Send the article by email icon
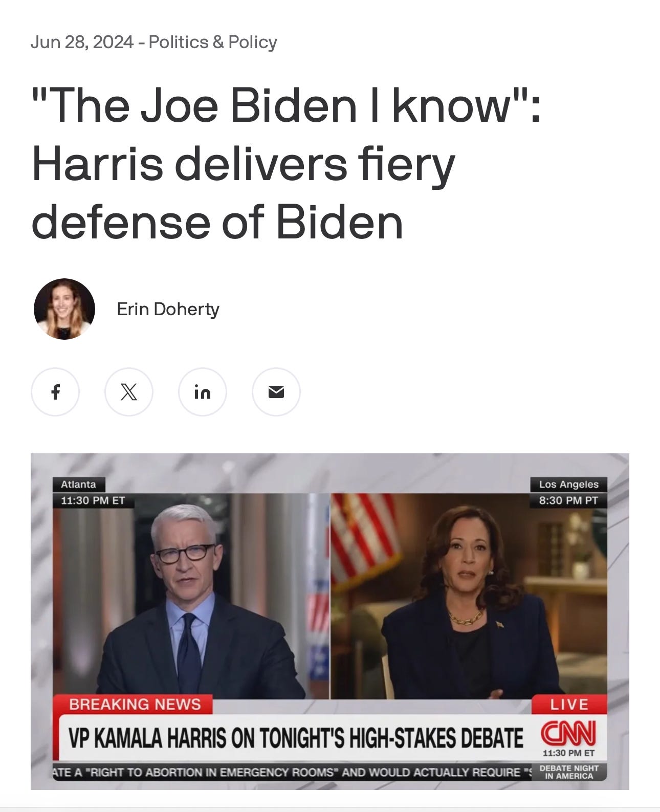Image resolution: width=660 pixels, height=812 pixels. click(276, 392)
